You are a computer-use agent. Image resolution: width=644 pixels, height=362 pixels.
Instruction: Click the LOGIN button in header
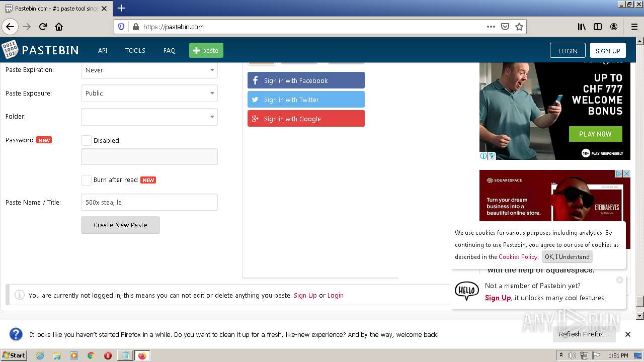tap(568, 50)
